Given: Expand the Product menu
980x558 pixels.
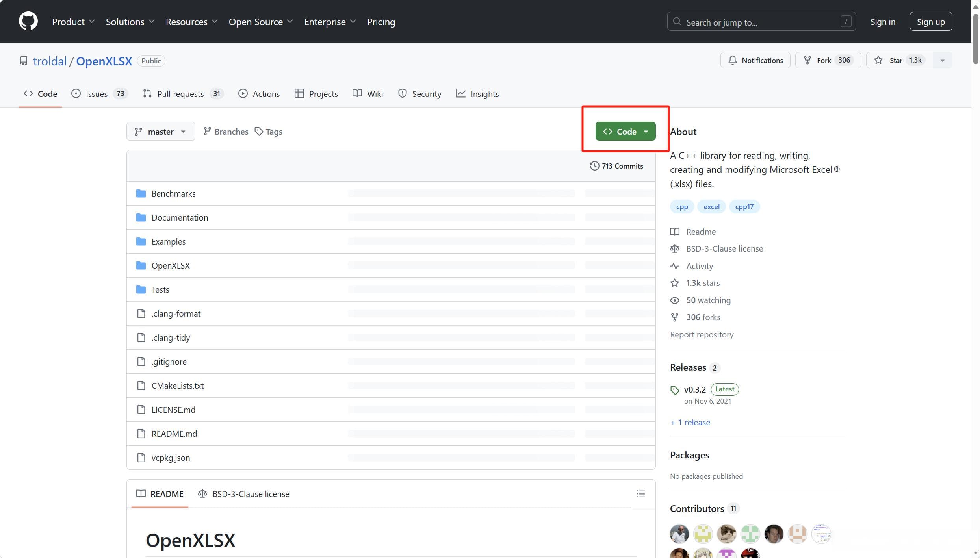Looking at the screenshot, I should (x=73, y=22).
